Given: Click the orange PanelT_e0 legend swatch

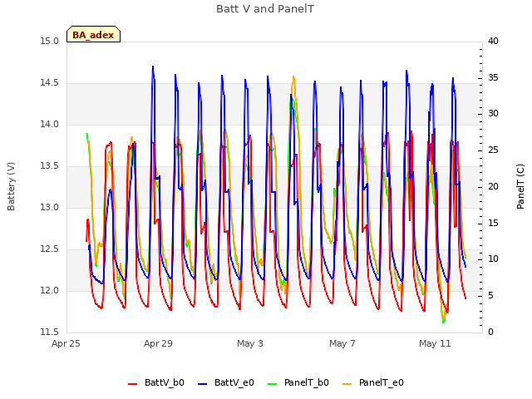Looking at the screenshot, I should coord(347,384).
